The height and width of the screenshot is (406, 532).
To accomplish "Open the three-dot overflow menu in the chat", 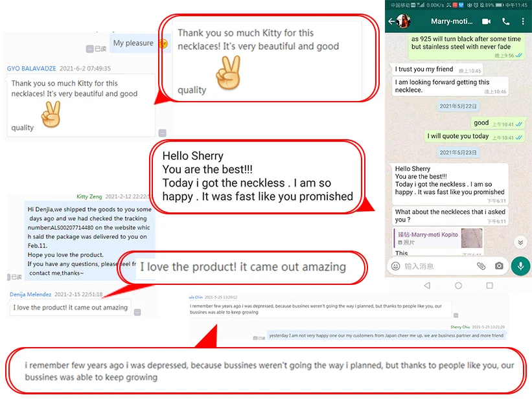I will pos(522,21).
